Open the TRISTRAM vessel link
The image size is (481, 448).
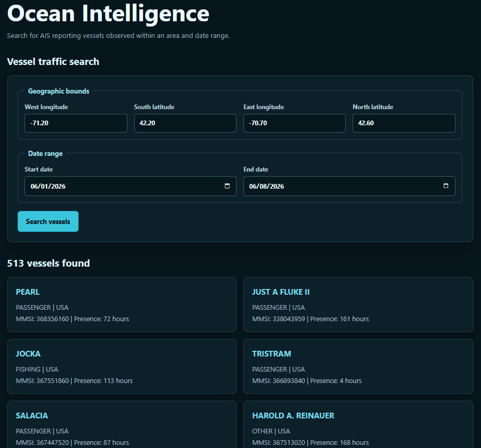tap(271, 354)
